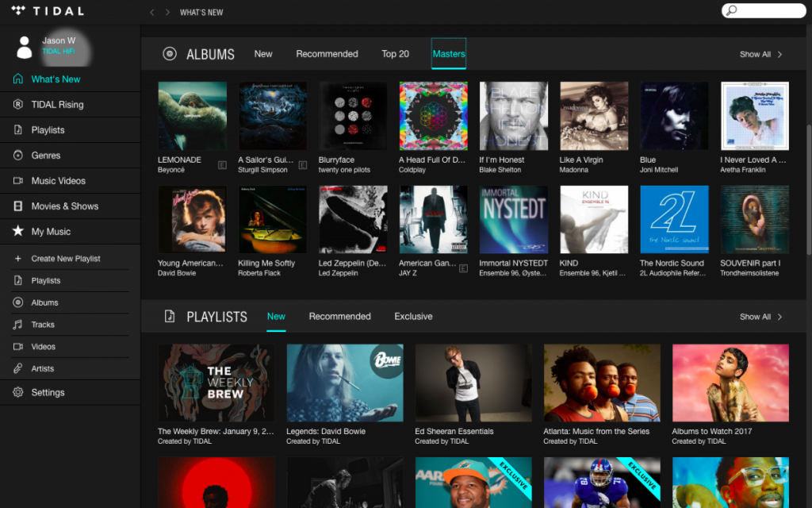Open the playlists Recommended tab
This screenshot has width=812, height=508.
coord(339,316)
